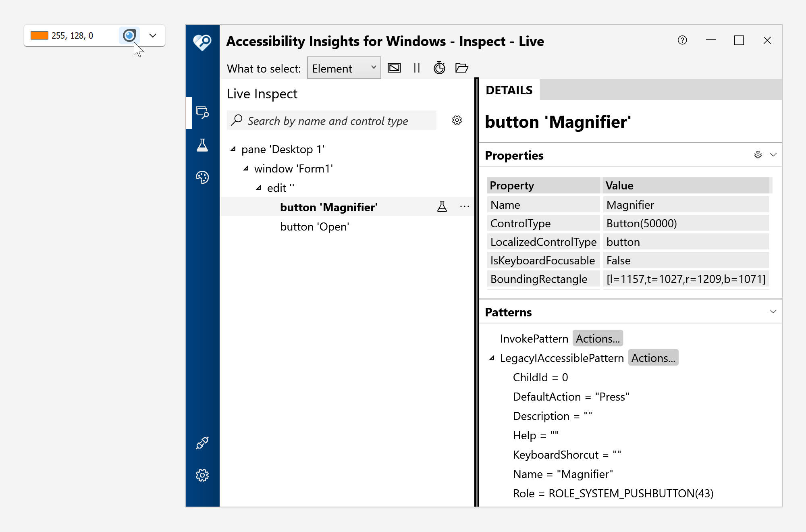Image resolution: width=806 pixels, height=532 pixels.
Task: Pause live inspection with the pause icon
Action: pos(417,68)
